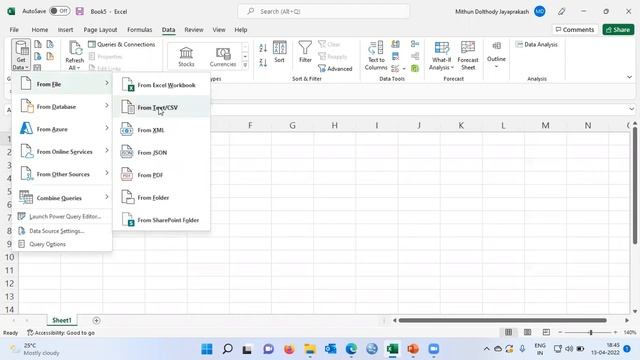640x360 pixels.
Task: Sort Z to A descending icon
Action: point(263,62)
